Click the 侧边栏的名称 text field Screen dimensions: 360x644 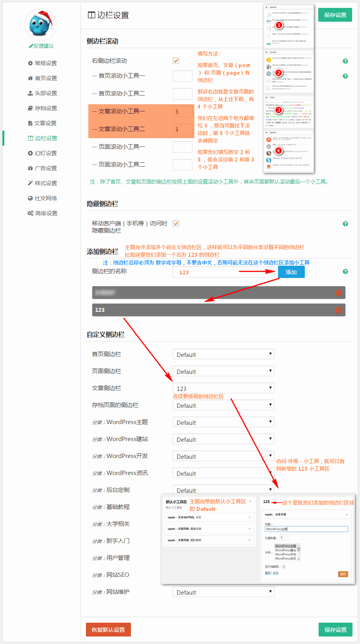coord(223,272)
